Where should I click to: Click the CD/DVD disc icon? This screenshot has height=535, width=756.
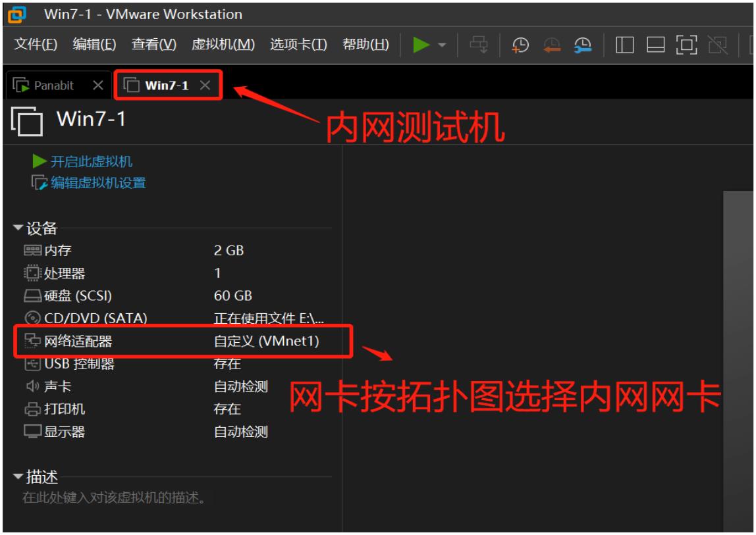32,318
